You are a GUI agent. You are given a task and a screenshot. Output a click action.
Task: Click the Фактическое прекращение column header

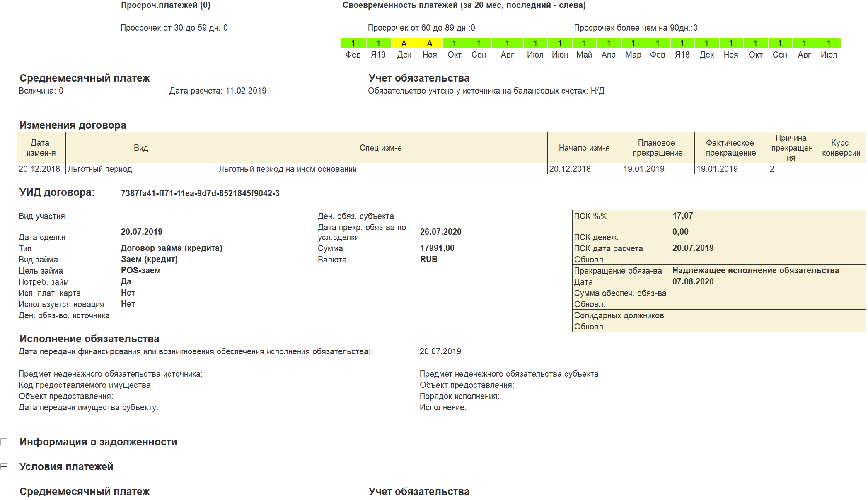(731, 148)
